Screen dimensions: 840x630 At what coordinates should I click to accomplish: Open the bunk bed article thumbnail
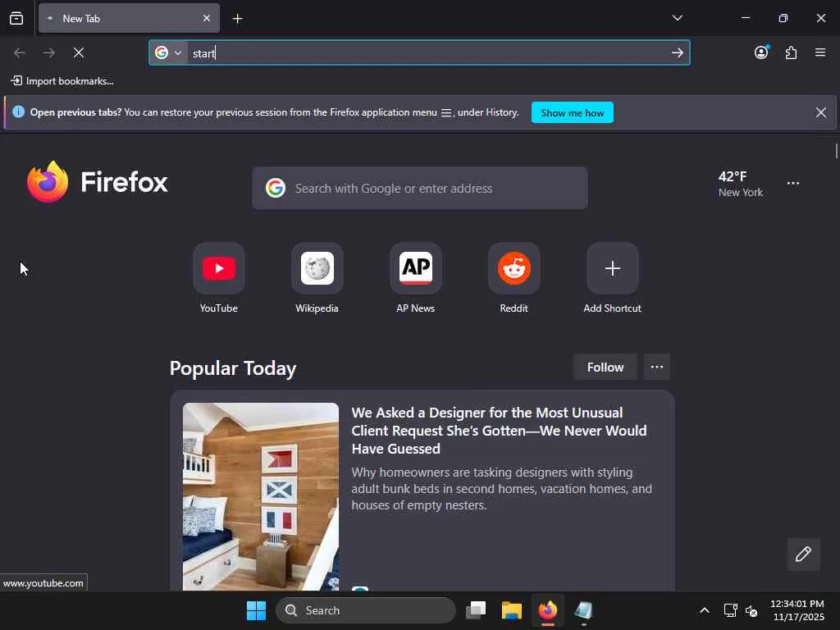pyautogui.click(x=261, y=496)
